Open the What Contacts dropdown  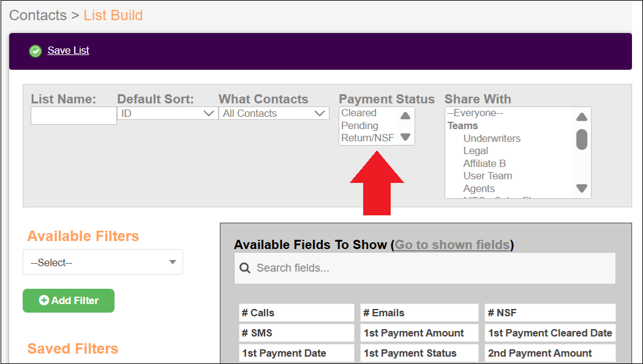274,113
